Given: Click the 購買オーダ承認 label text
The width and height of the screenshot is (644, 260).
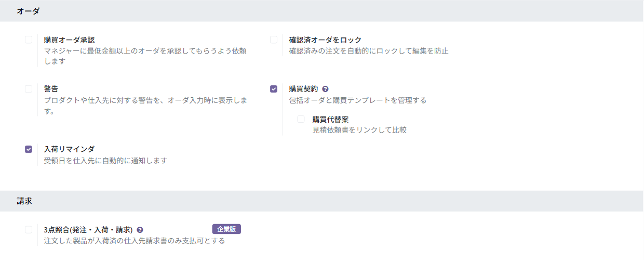Looking at the screenshot, I should (69, 40).
